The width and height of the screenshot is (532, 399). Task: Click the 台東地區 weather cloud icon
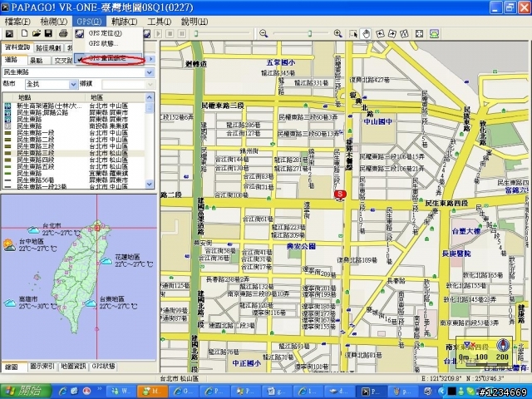[91, 303]
